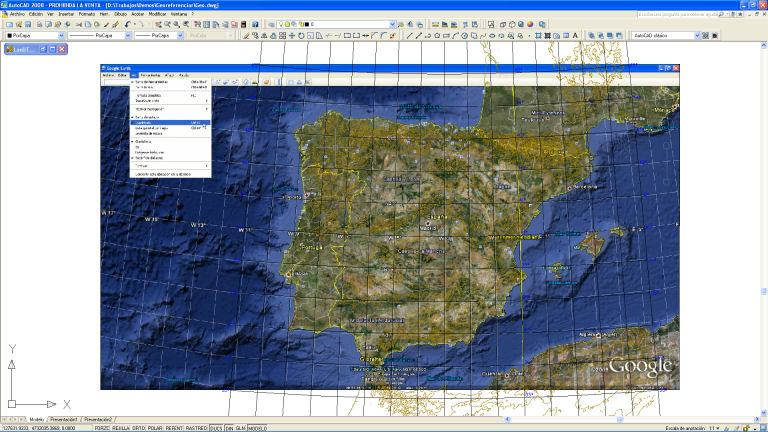Select the Multiline Text A tool

point(575,36)
